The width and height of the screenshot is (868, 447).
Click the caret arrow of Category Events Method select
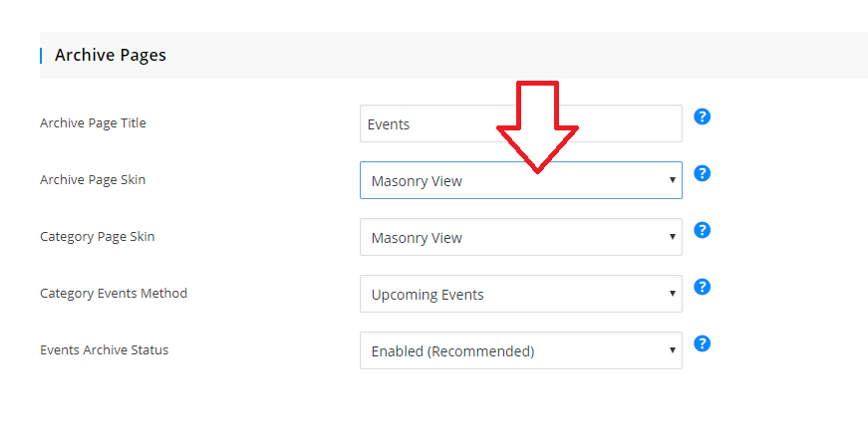[672, 294]
